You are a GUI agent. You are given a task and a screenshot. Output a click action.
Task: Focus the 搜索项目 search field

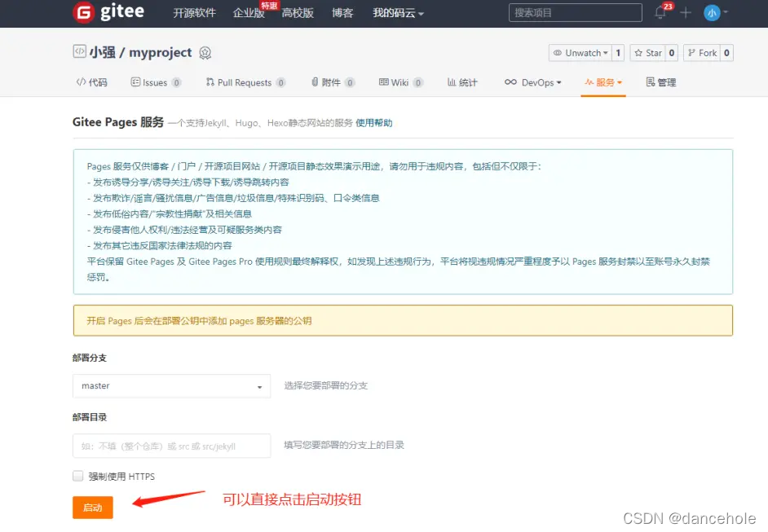coord(575,13)
